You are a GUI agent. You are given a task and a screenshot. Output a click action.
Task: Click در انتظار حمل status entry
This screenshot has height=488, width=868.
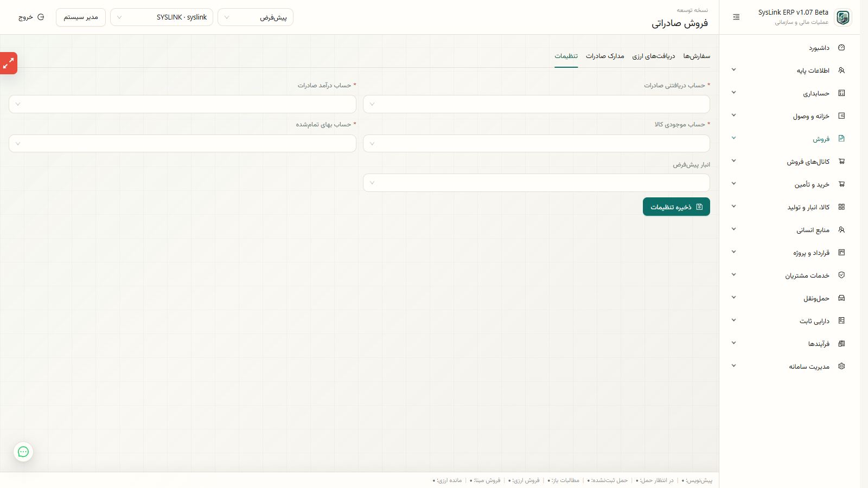(x=655, y=480)
